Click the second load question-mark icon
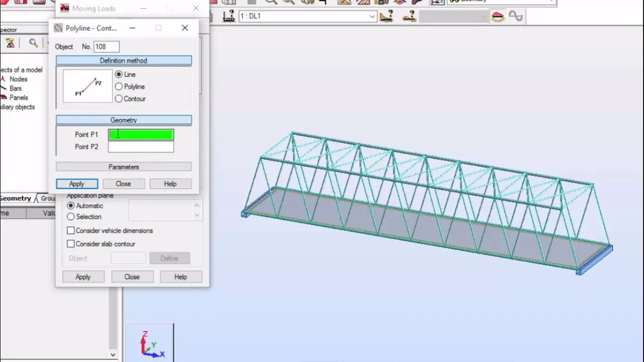The height and width of the screenshot is (362, 644). point(409,17)
